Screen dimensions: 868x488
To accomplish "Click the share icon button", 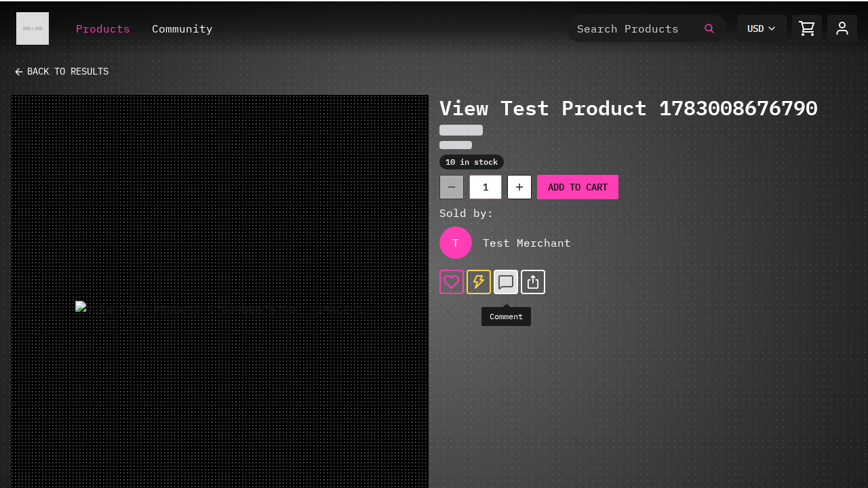I will pos(533,282).
